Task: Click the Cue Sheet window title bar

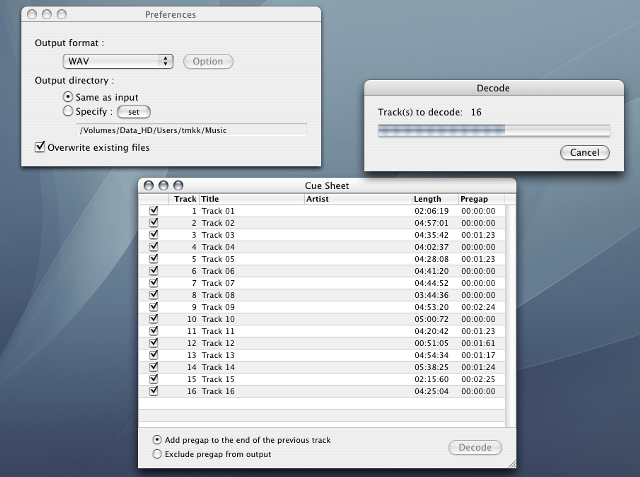Action: click(327, 186)
